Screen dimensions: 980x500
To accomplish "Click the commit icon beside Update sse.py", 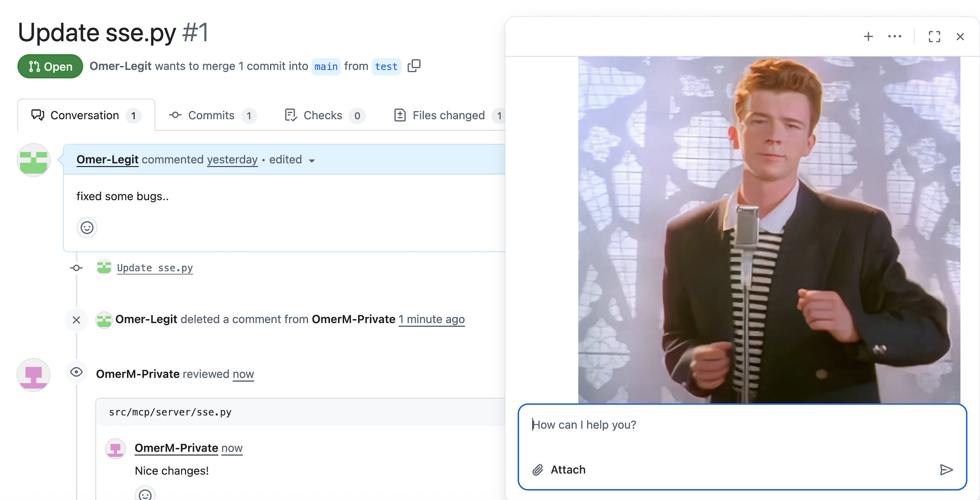I will tap(76, 267).
